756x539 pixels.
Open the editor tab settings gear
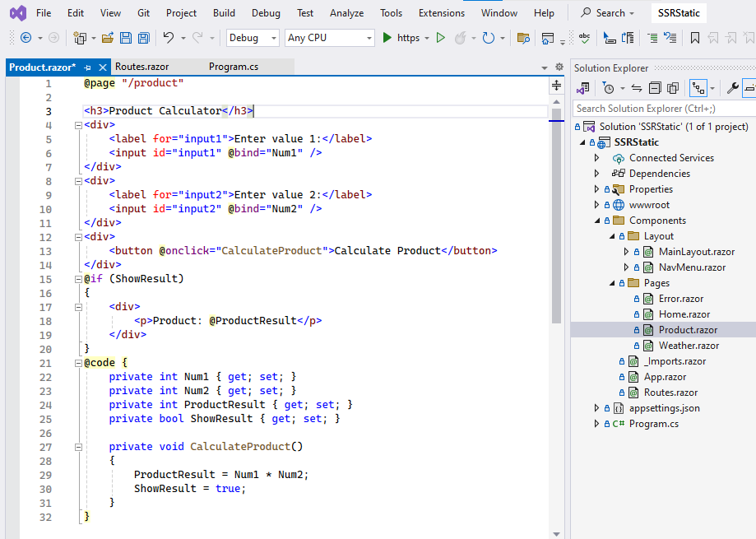(559, 67)
